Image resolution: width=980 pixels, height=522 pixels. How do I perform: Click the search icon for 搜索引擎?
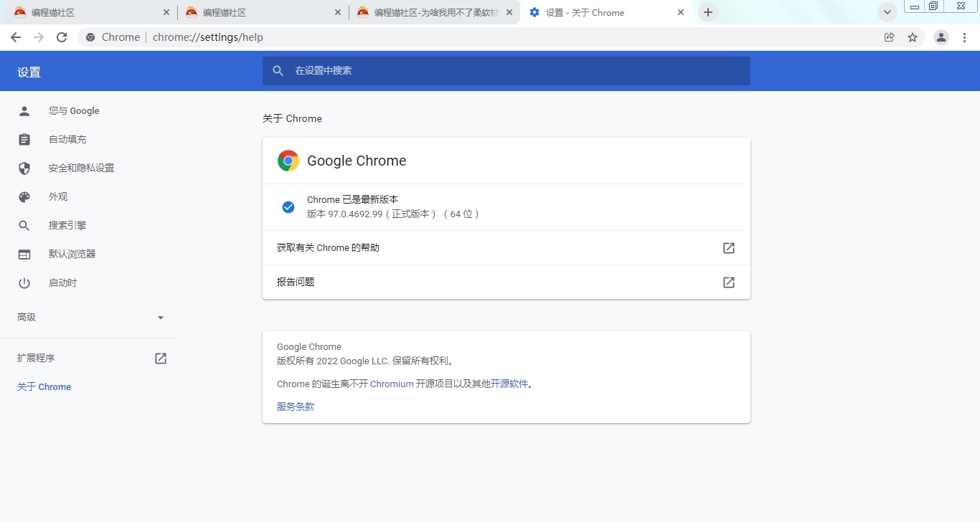pos(24,225)
